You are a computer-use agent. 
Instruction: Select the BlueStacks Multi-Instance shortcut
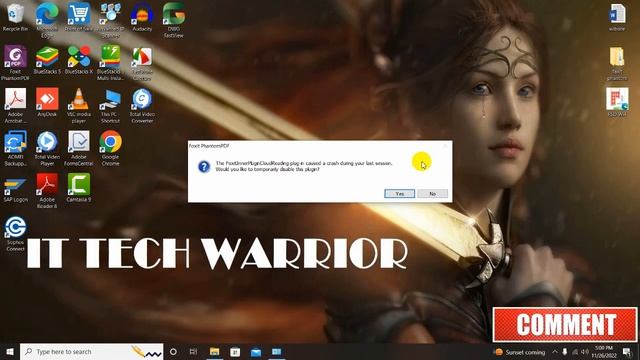(x=110, y=63)
